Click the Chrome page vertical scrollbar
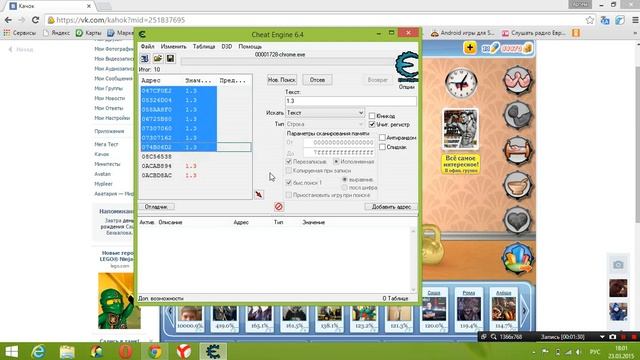The height and width of the screenshot is (360, 640). pos(637,143)
